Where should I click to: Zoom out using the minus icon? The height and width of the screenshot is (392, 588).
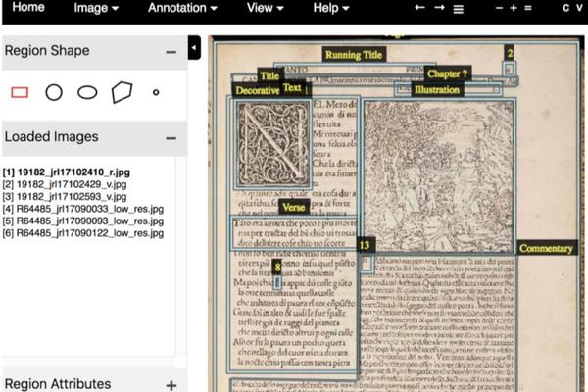499,8
